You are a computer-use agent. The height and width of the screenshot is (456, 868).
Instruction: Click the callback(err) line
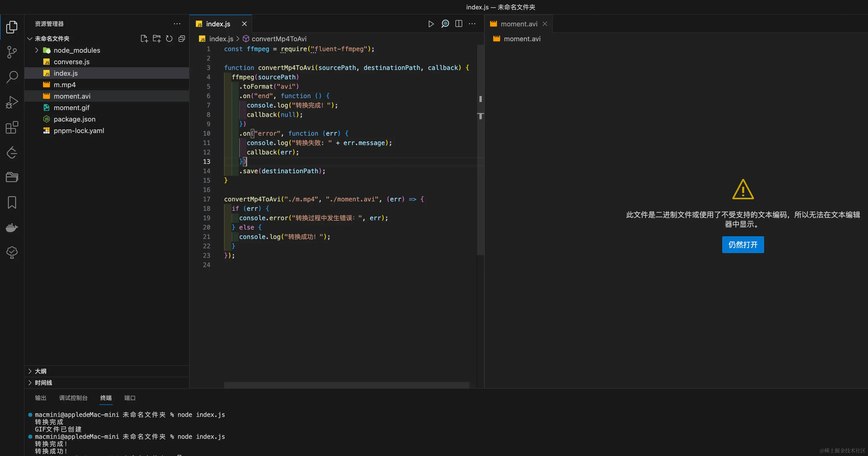coord(273,152)
